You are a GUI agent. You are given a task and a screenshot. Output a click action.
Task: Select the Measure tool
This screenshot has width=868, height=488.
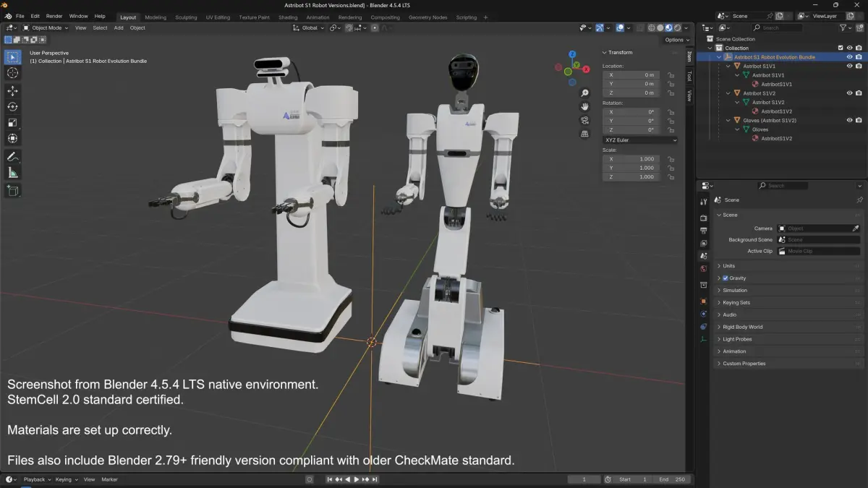13,173
